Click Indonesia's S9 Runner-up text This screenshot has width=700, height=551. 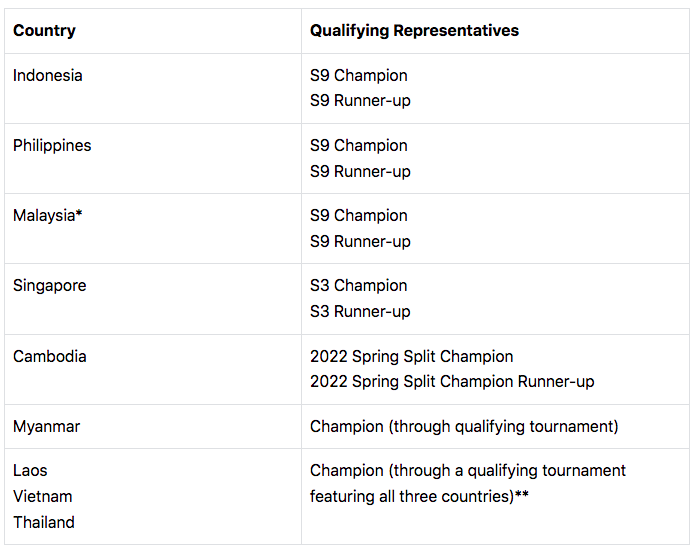(x=360, y=101)
